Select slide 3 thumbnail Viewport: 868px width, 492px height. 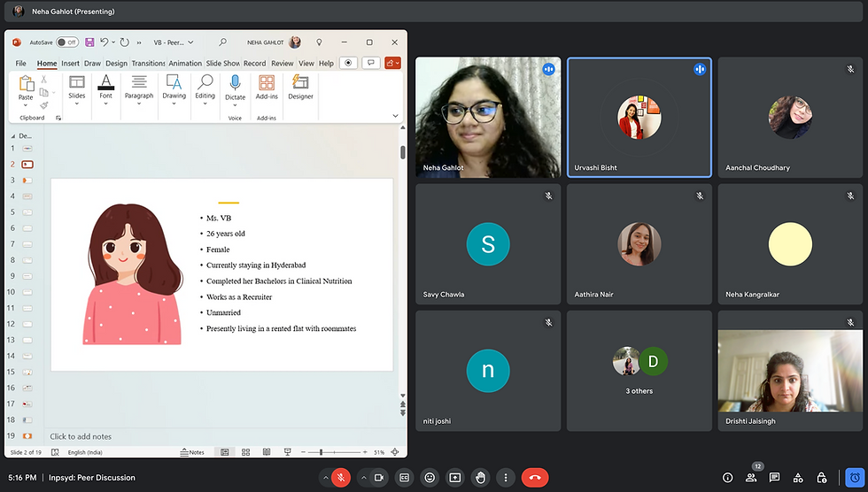(x=27, y=181)
